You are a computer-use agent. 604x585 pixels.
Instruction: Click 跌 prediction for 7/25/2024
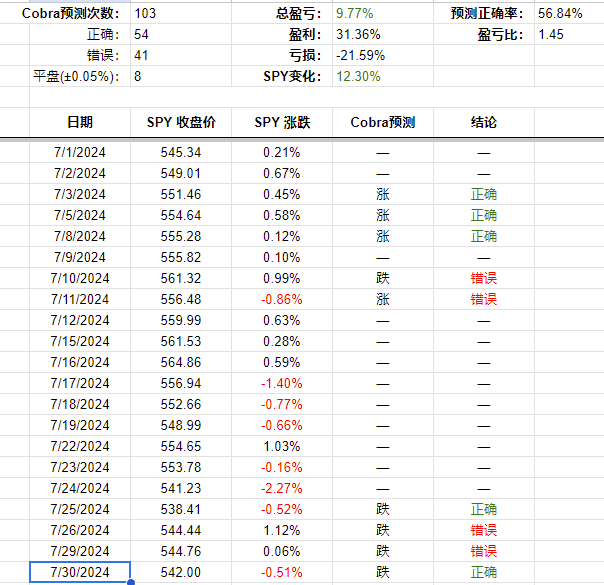[383, 509]
